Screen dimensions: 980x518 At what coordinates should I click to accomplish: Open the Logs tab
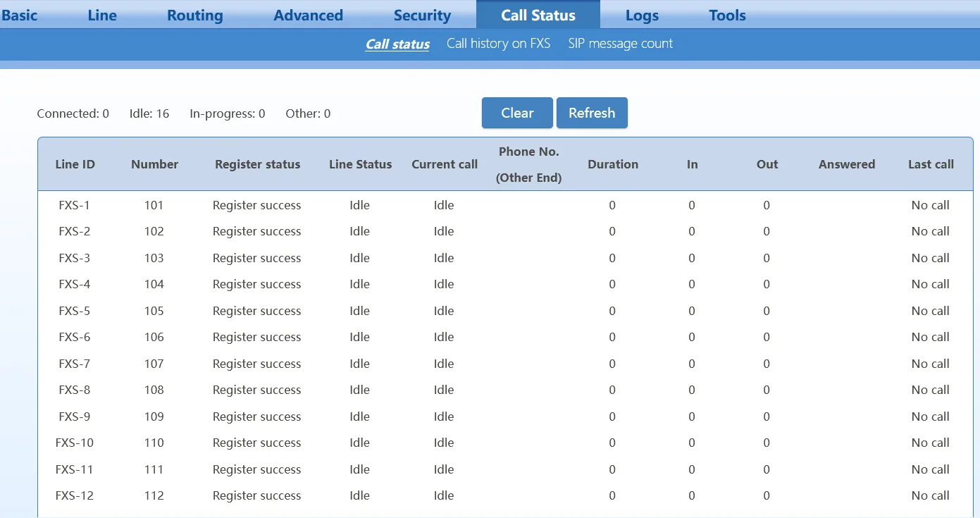(x=642, y=16)
